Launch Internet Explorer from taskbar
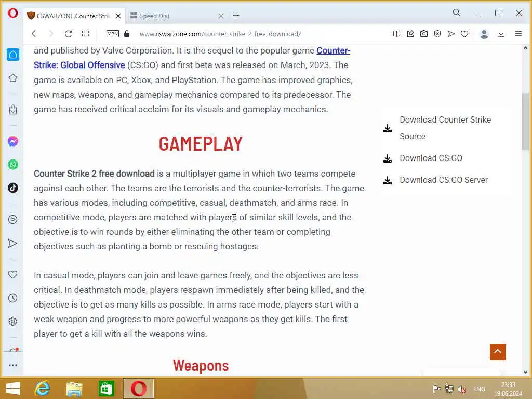Image resolution: width=532 pixels, height=399 pixels. [x=43, y=389]
